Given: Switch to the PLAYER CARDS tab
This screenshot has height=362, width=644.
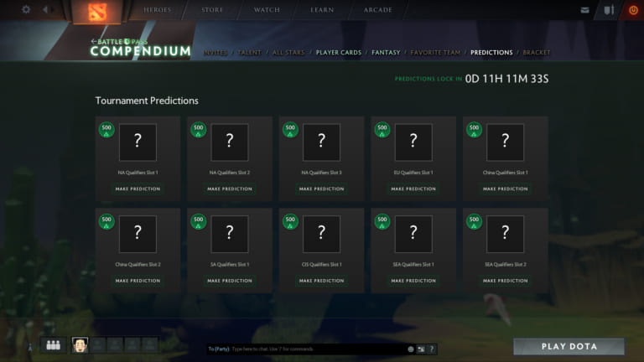Looking at the screenshot, I should click(339, 53).
